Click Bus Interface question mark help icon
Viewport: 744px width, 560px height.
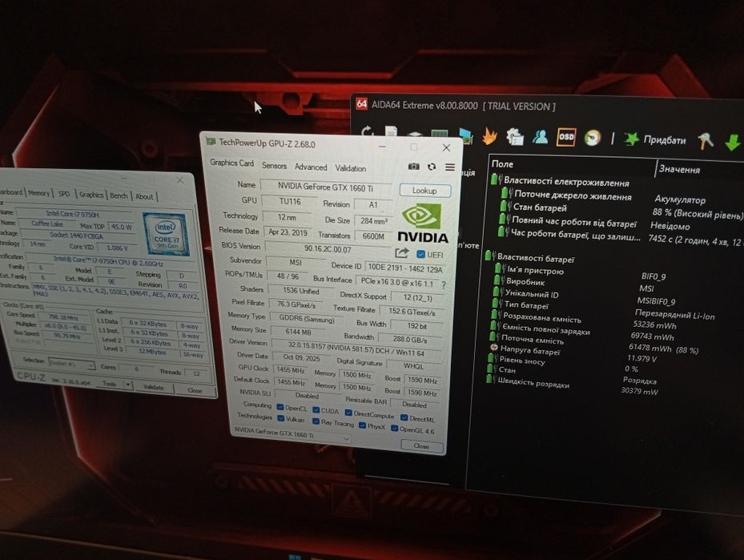[x=444, y=284]
